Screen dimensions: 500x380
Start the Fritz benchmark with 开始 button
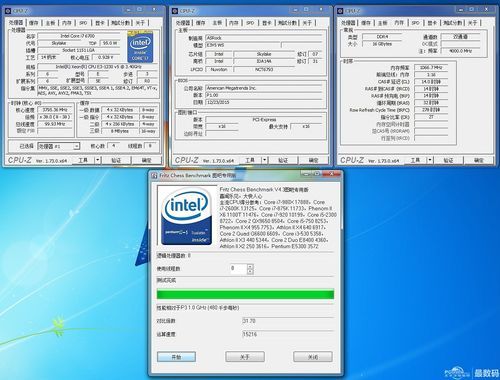click(x=176, y=357)
